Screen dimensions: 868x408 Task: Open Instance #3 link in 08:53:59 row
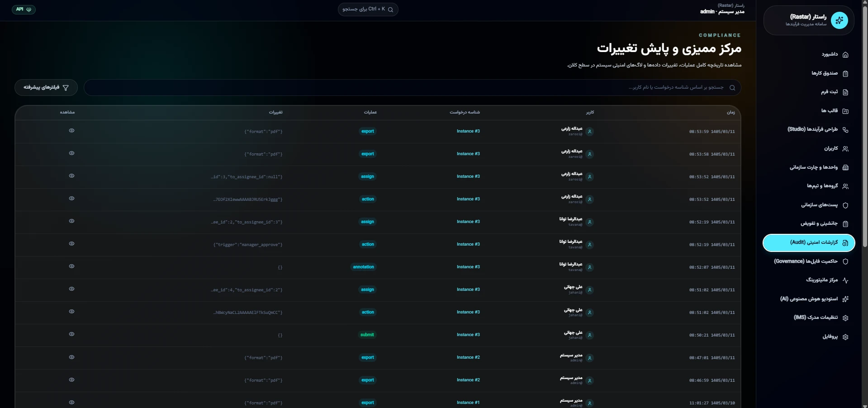pyautogui.click(x=468, y=131)
